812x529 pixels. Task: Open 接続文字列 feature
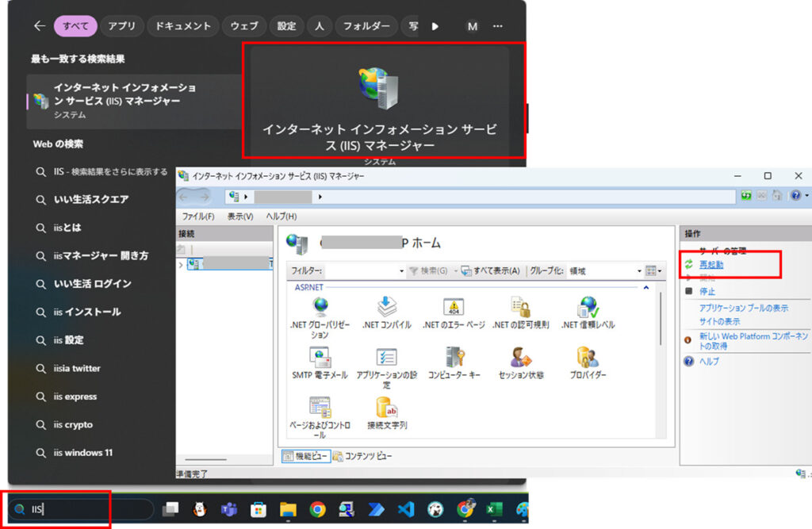387,413
